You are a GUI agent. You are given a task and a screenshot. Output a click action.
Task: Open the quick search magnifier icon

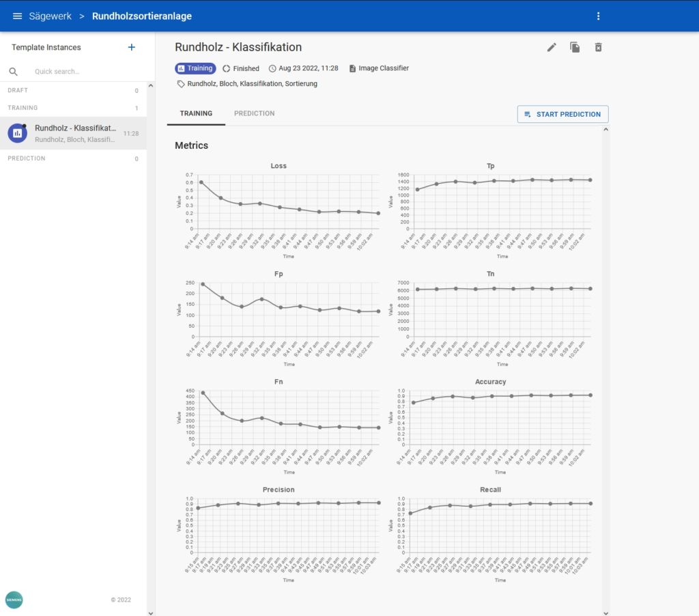pos(14,71)
